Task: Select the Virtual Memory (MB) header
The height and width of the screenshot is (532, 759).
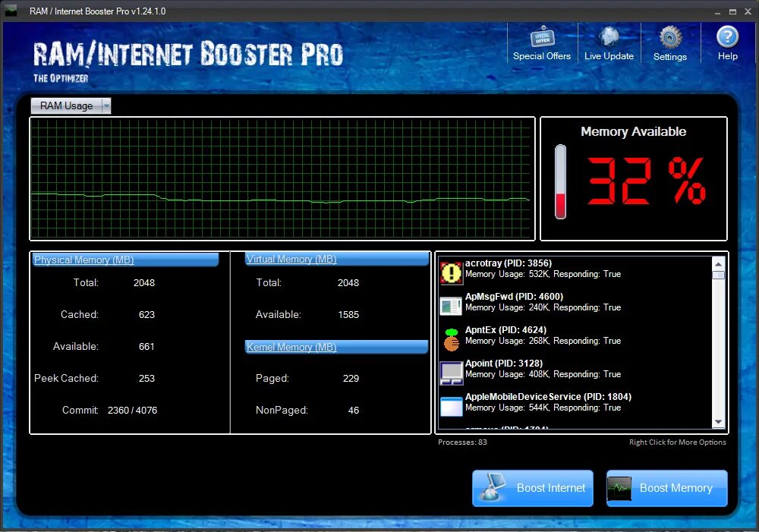Action: click(337, 259)
